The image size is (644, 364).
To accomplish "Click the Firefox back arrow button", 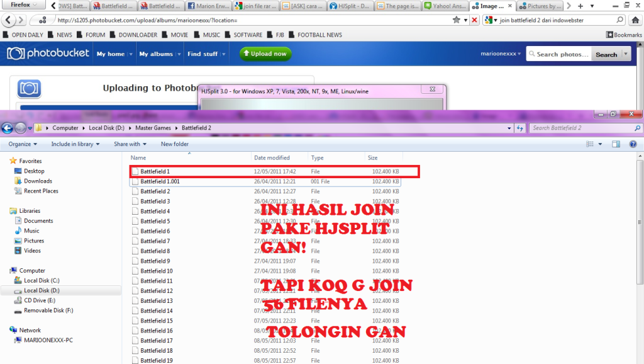I will coord(8,20).
